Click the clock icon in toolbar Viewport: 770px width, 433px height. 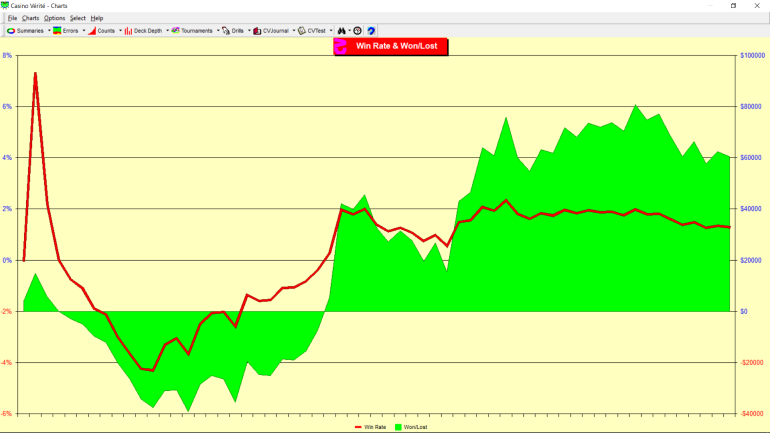pyautogui.click(x=357, y=31)
